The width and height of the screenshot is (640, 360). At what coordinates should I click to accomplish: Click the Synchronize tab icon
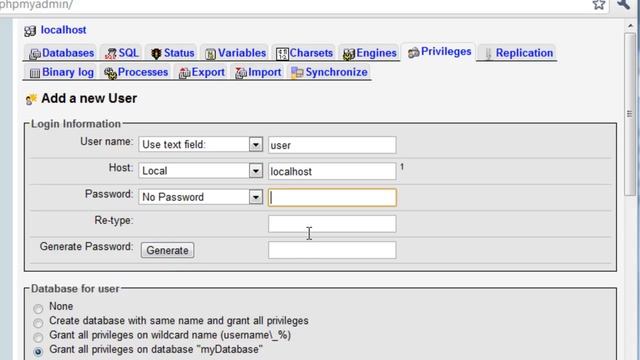pos(297,73)
